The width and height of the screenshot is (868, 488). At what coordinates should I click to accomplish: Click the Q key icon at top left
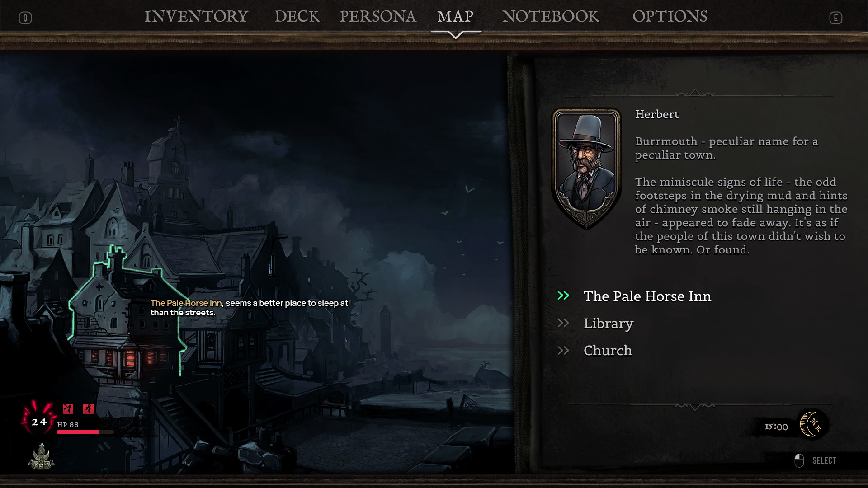point(25,18)
